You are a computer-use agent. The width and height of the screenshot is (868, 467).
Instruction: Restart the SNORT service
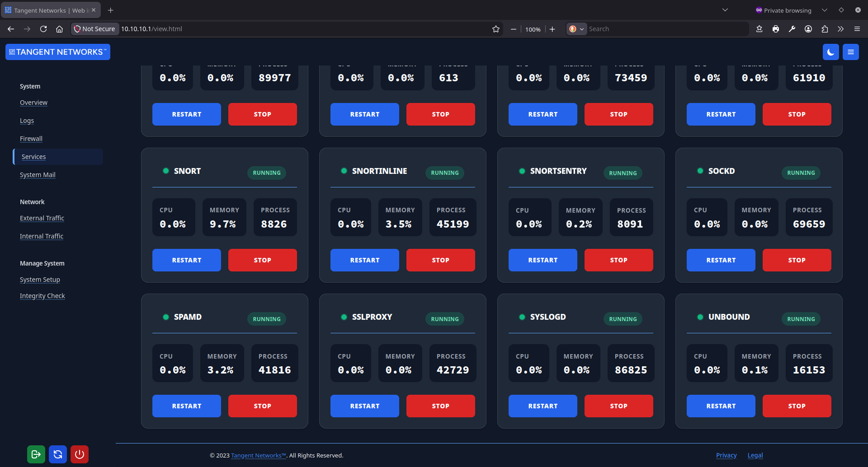pyautogui.click(x=186, y=260)
